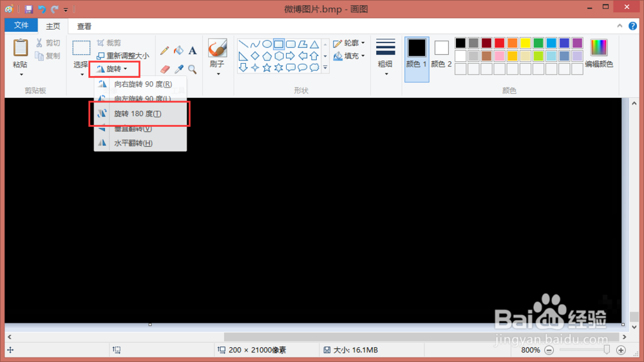The width and height of the screenshot is (644, 362).
Task: Choose Rotate 180 degrees
Action: click(x=140, y=114)
